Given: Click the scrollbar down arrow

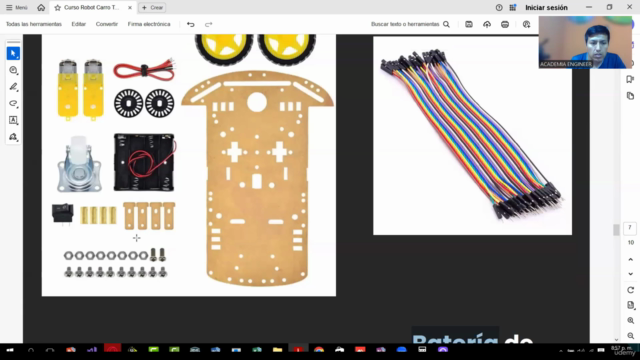Looking at the screenshot, I should tap(616, 340).
